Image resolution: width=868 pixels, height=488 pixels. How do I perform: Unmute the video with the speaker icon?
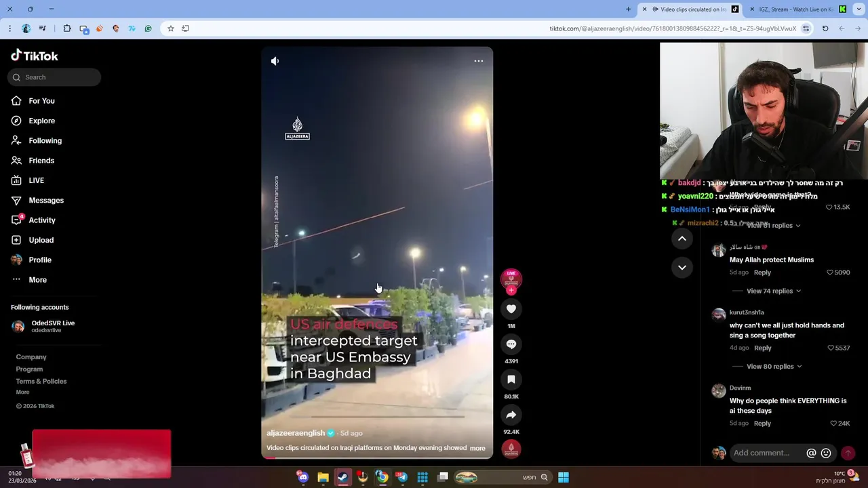pos(275,61)
